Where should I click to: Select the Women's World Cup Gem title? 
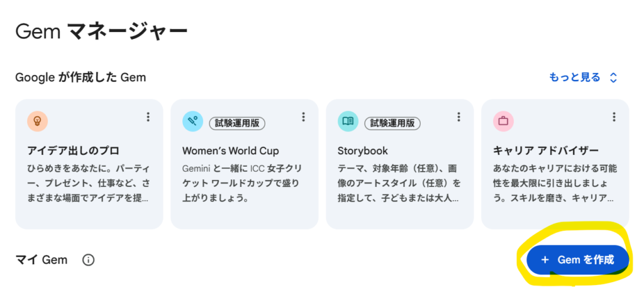230,151
